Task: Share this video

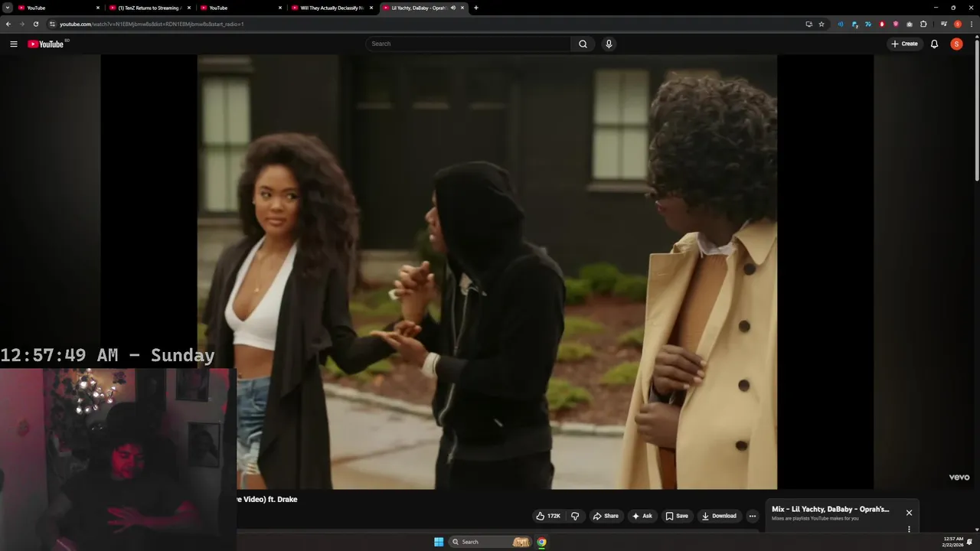Action: [x=605, y=516]
